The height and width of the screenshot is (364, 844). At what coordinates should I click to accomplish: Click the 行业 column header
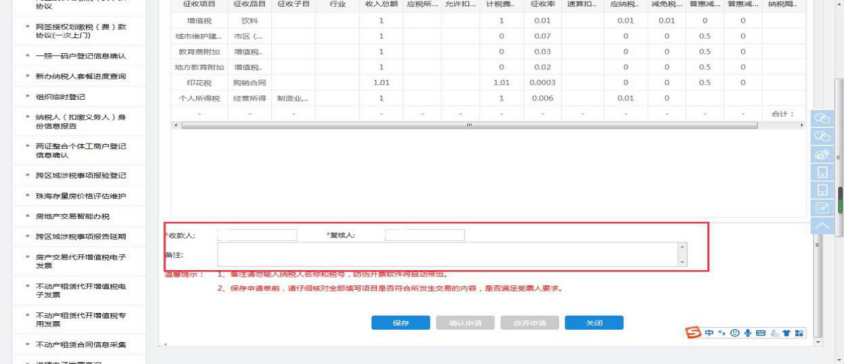pyautogui.click(x=337, y=5)
